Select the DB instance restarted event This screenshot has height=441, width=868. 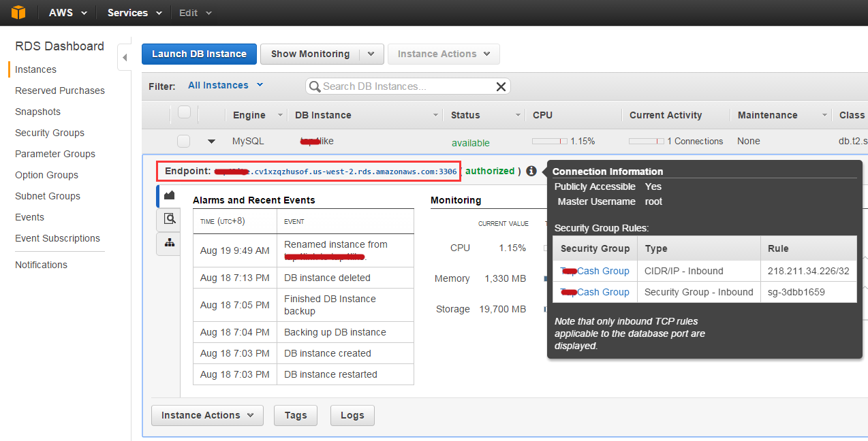coord(303,374)
